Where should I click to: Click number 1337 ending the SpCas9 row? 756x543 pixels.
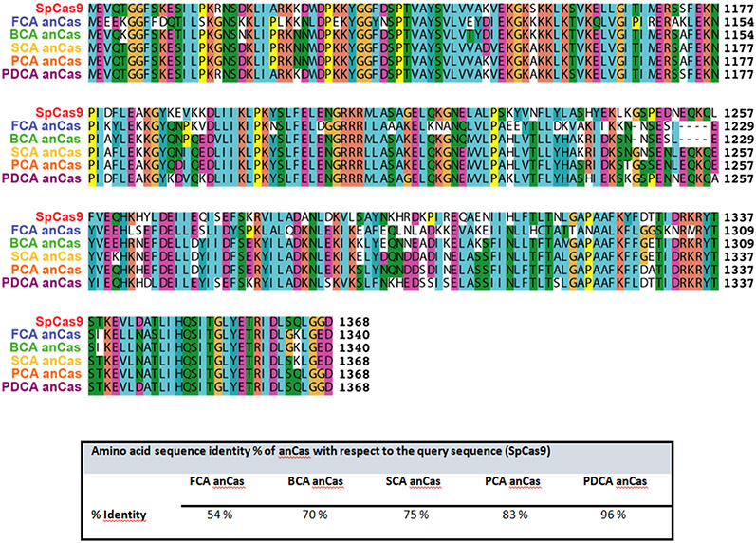tap(738, 217)
